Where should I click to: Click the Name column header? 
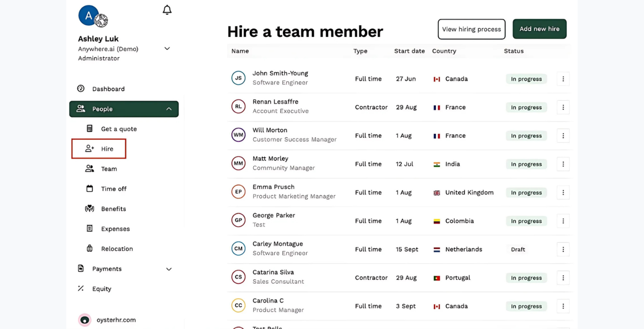[x=240, y=51]
